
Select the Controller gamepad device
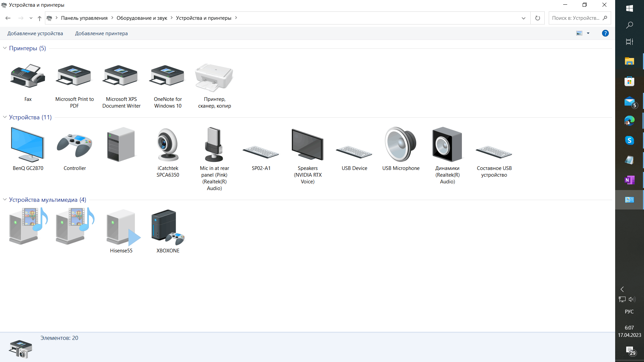pos(74,145)
